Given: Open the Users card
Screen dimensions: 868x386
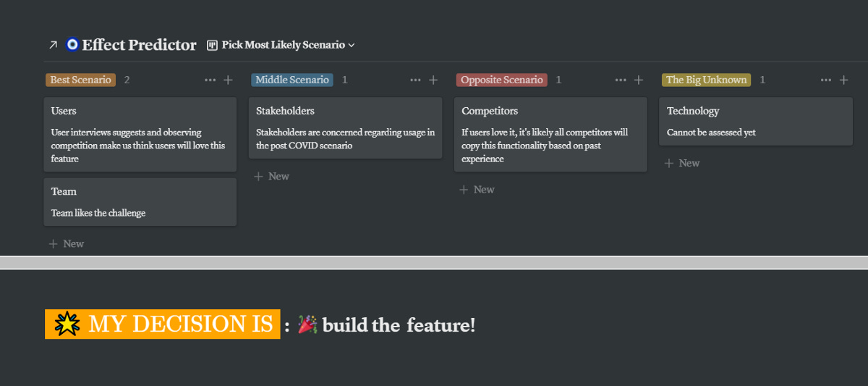Looking at the screenshot, I should 140,135.
